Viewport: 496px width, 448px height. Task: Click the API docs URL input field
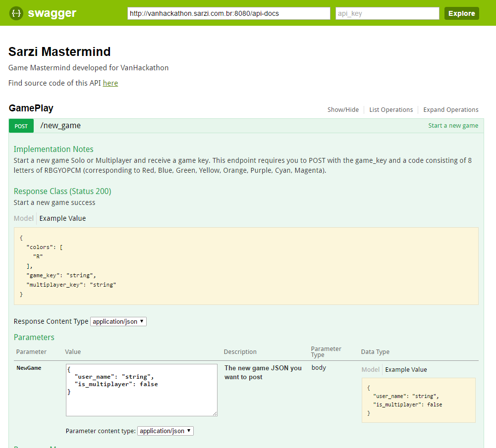tap(229, 13)
